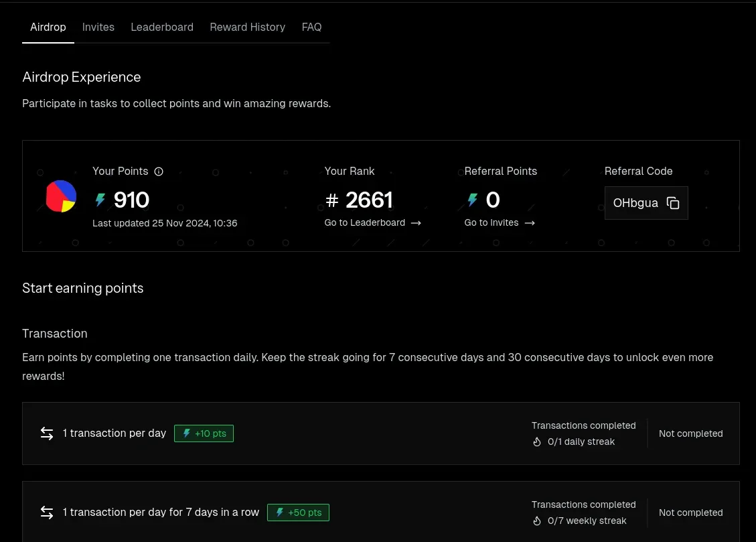Switch to the Invites tab
This screenshot has height=542, width=756.
(x=98, y=27)
